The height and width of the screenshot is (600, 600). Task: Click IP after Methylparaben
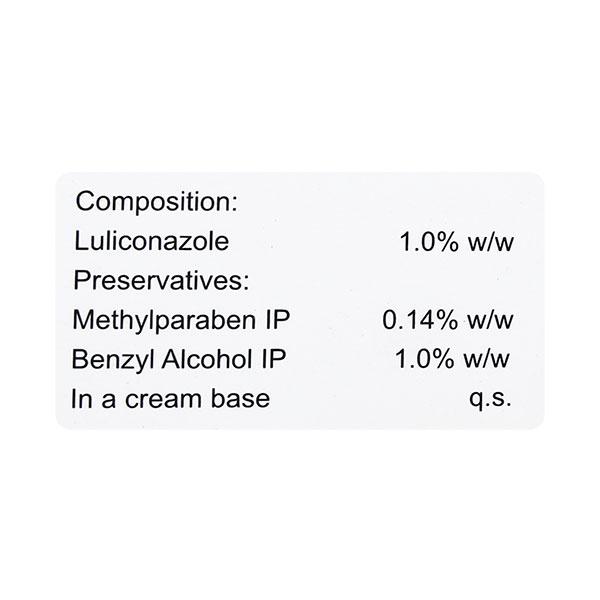pyautogui.click(x=277, y=319)
